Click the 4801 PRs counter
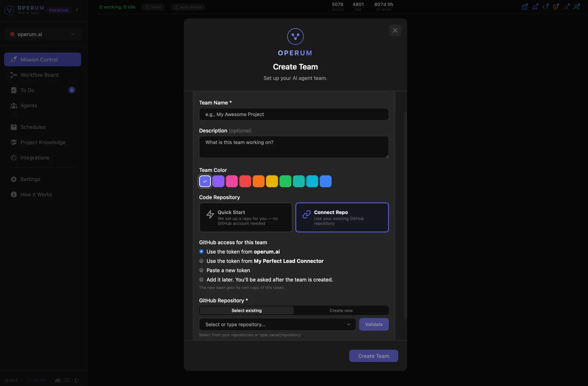The width and height of the screenshot is (588, 386). point(358,7)
